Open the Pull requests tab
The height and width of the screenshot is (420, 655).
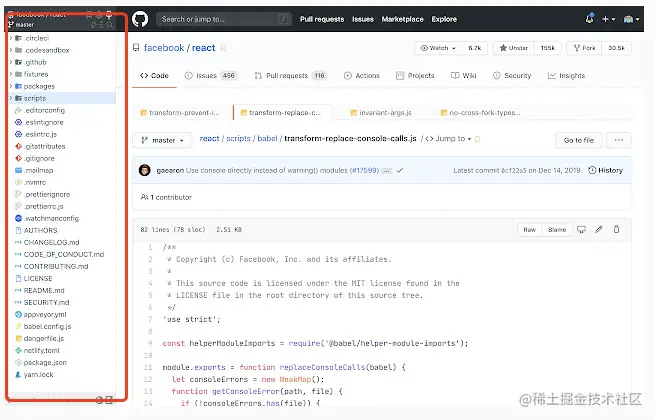[x=289, y=76]
